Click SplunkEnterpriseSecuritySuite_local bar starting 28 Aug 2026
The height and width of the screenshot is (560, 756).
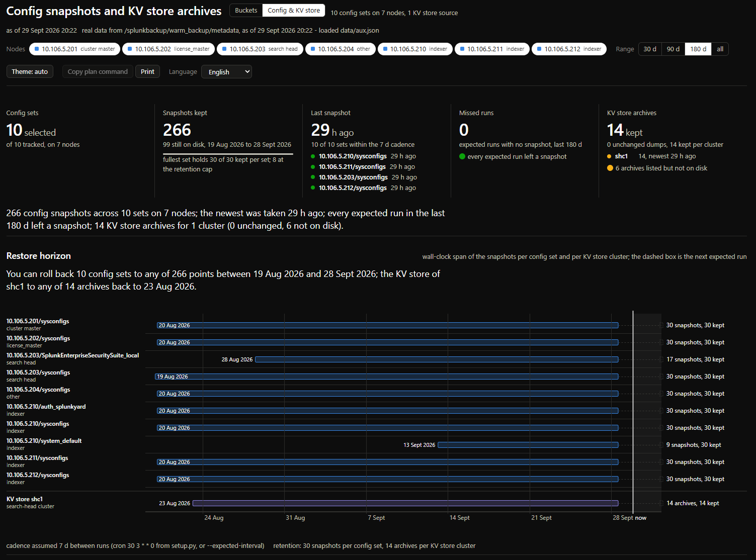[x=437, y=359]
